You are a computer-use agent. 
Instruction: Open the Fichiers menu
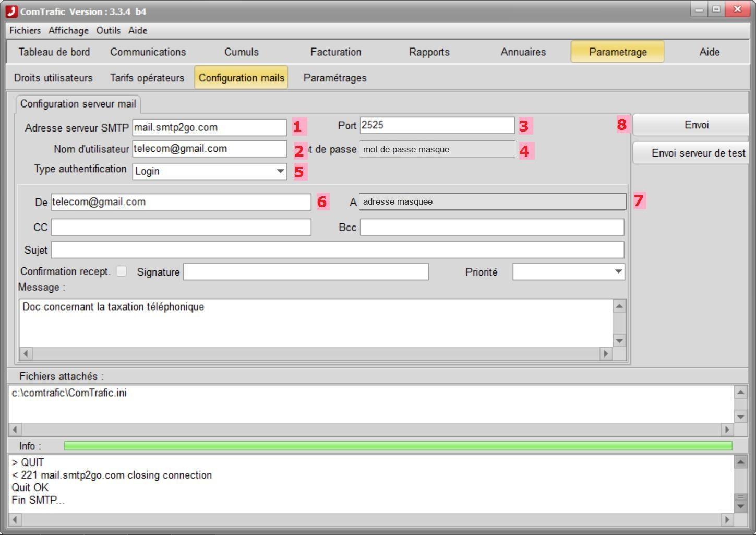click(x=25, y=30)
